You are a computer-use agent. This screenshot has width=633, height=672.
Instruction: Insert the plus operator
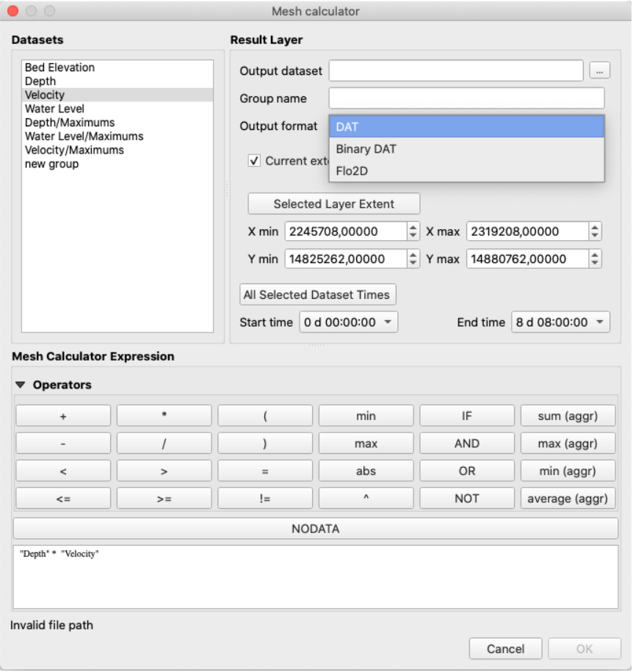[63, 416]
